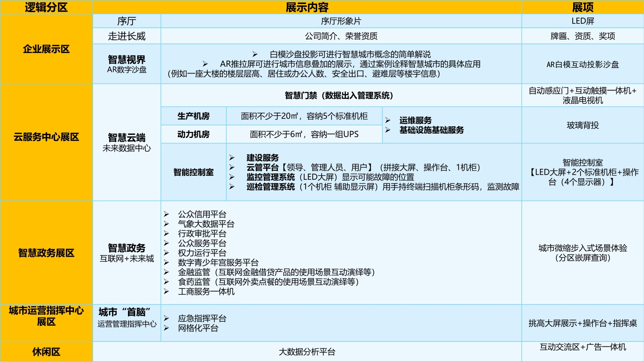This screenshot has width=644, height=362.
Task: Select the 智慧政务展区 cell
Action: pyautogui.click(x=46, y=253)
